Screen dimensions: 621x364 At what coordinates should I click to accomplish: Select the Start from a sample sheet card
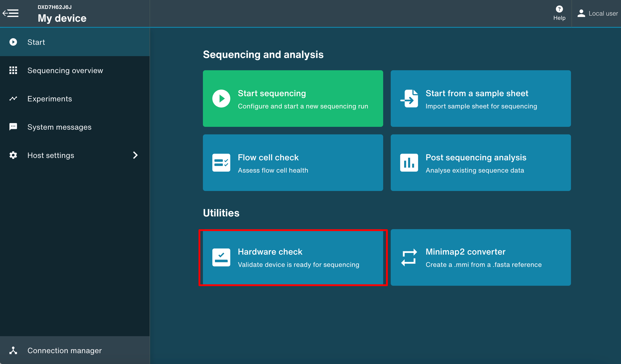481,99
